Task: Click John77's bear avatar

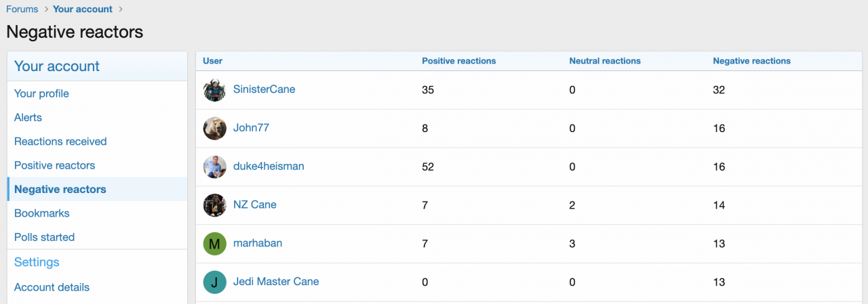Action: [x=214, y=129]
